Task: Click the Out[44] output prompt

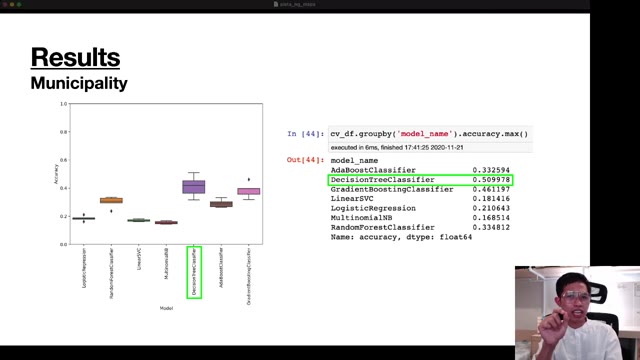Action: [x=305, y=160]
